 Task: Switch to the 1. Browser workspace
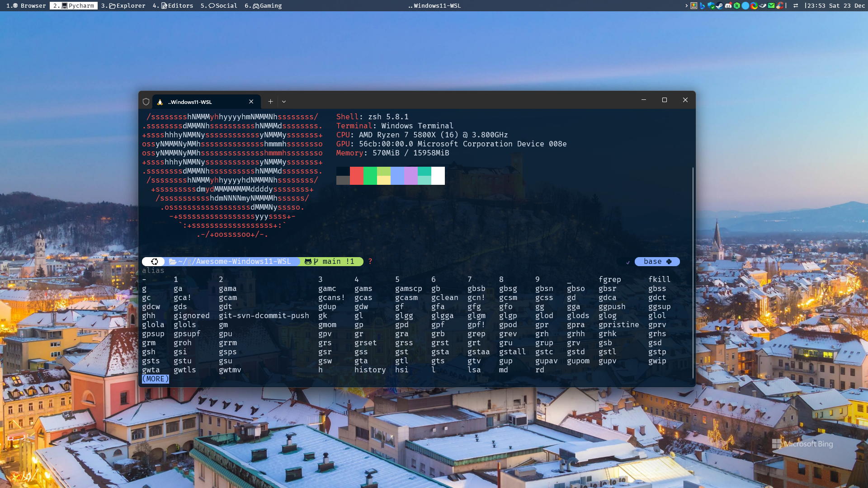(x=26, y=6)
